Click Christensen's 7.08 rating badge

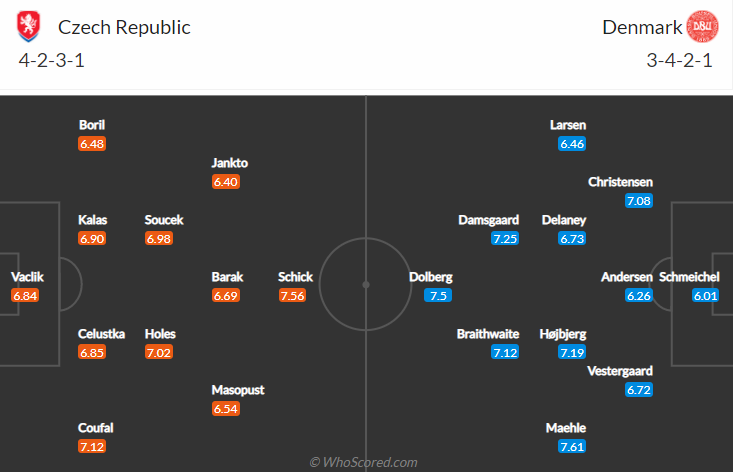[639, 201]
